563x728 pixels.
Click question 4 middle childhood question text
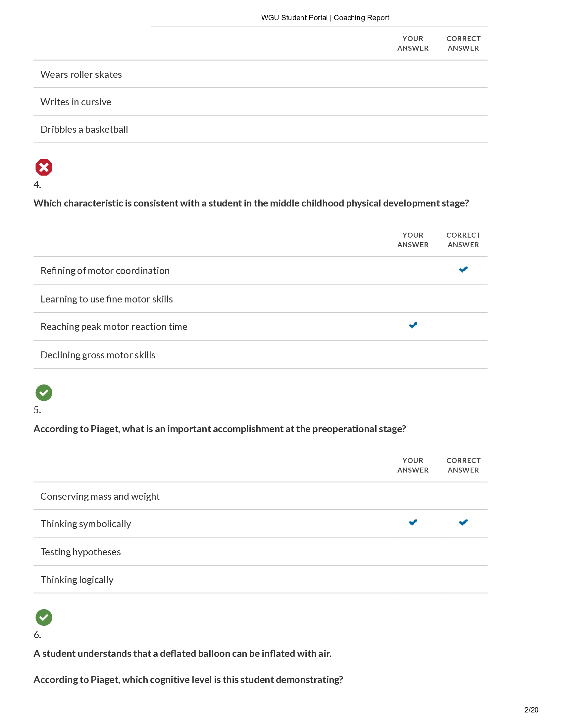point(251,203)
